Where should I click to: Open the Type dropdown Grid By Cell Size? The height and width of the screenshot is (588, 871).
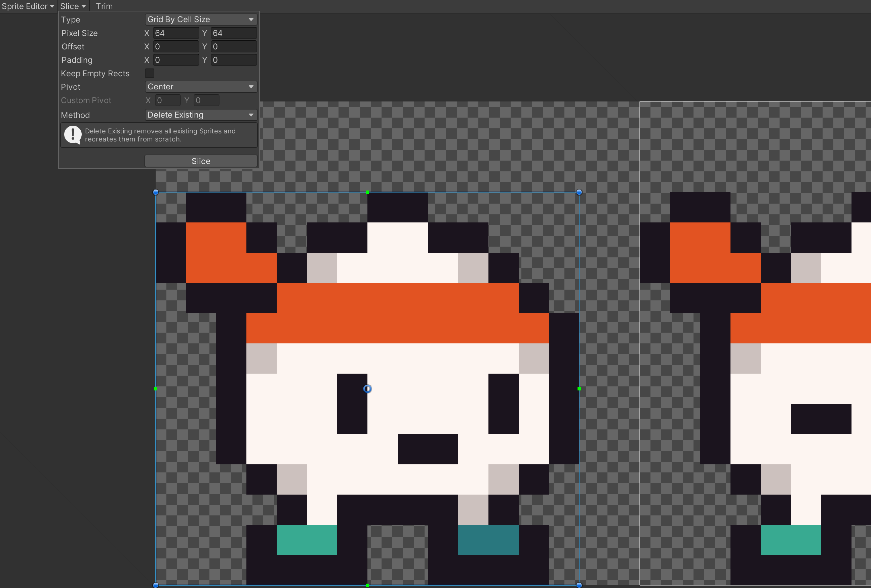(201, 19)
